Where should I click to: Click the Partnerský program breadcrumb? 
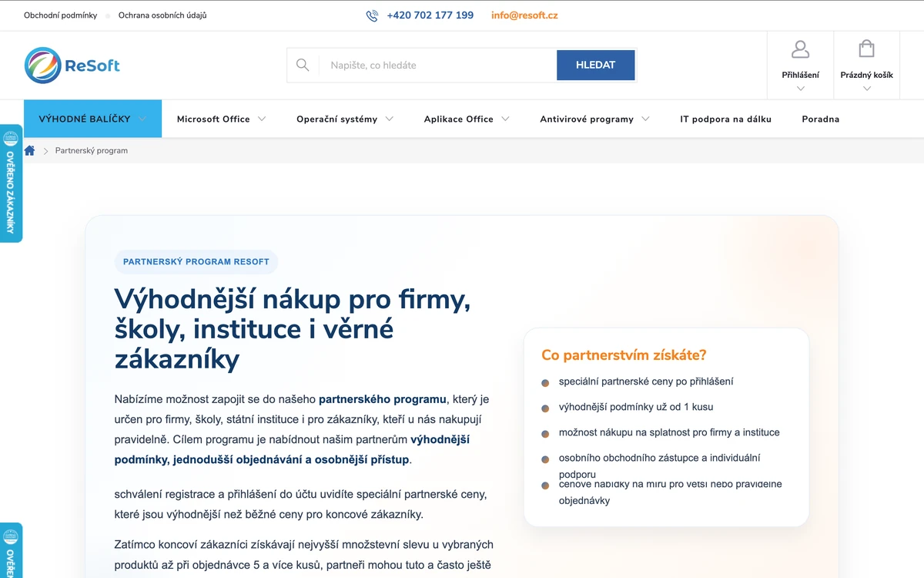tap(92, 151)
